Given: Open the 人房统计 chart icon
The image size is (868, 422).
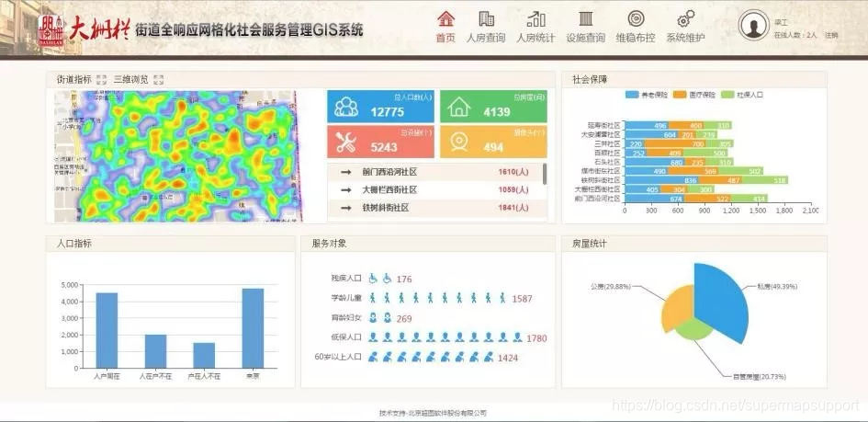Looking at the screenshot, I should click(535, 18).
